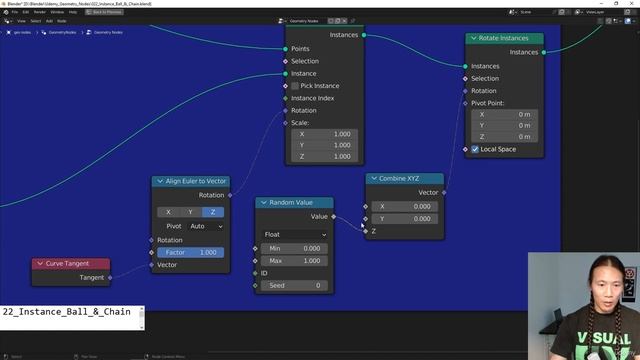This screenshot has width=640, height=360.
Task: Click the Combine XYZ Y field 0.000
Action: click(x=404, y=219)
